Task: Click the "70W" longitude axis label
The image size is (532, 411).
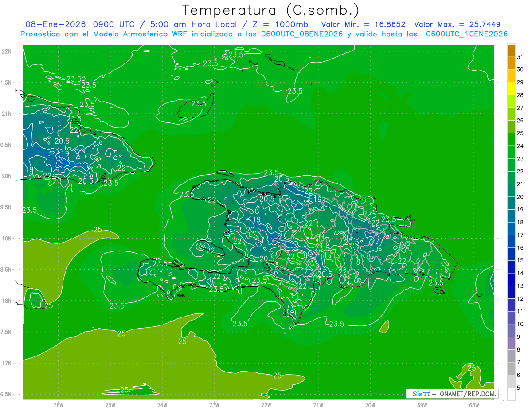Action: click(370, 405)
